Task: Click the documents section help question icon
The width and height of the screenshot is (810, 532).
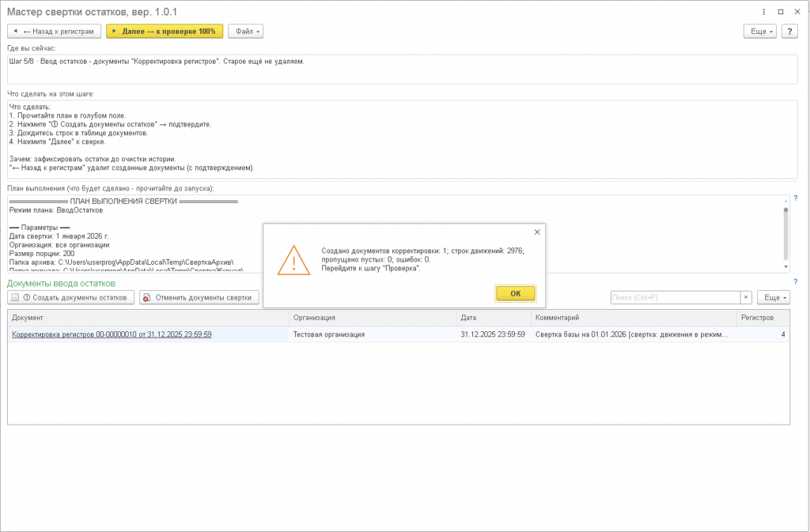Action: tap(796, 281)
